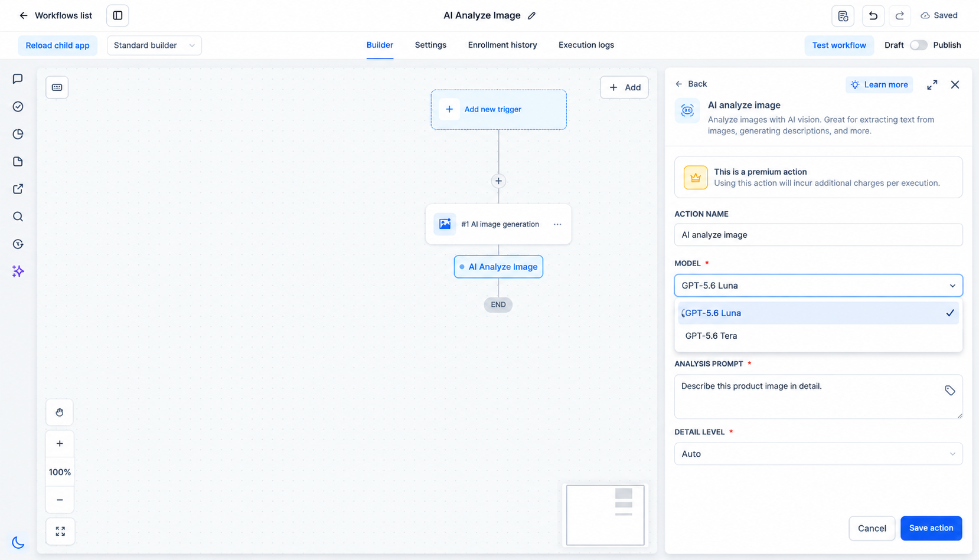The image size is (979, 560).
Task: Collapse the Model dropdown
Action: [x=818, y=286]
